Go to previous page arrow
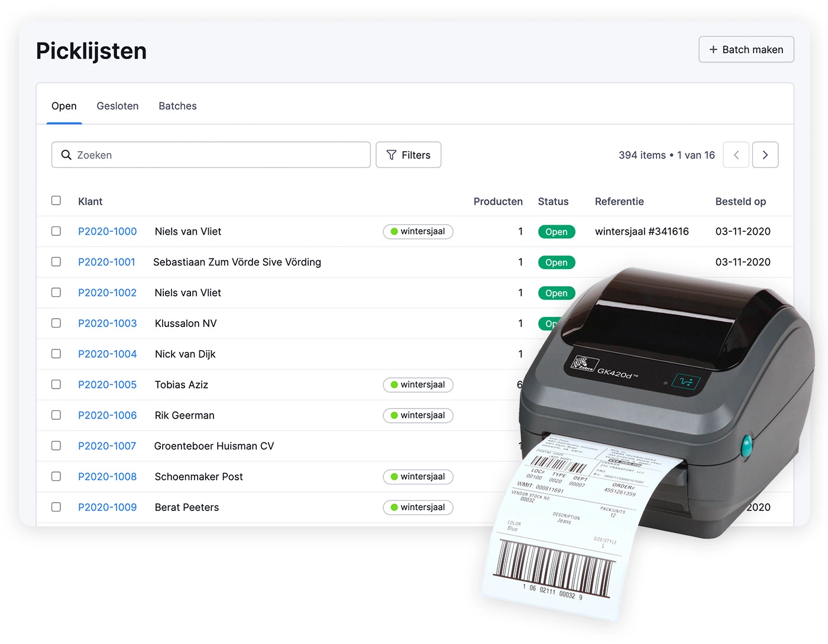Screen dimensions: 828x644 point(736,155)
